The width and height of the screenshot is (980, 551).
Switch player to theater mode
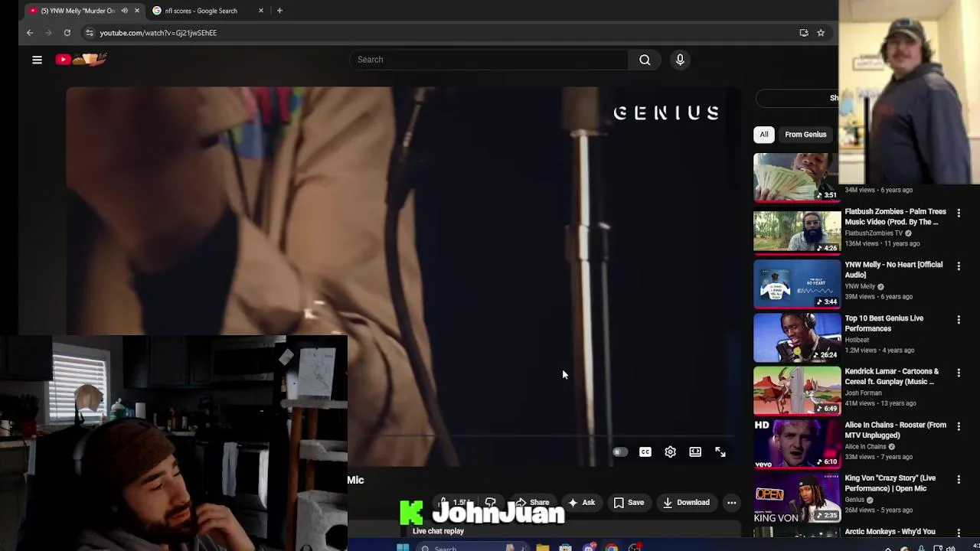coord(695,452)
